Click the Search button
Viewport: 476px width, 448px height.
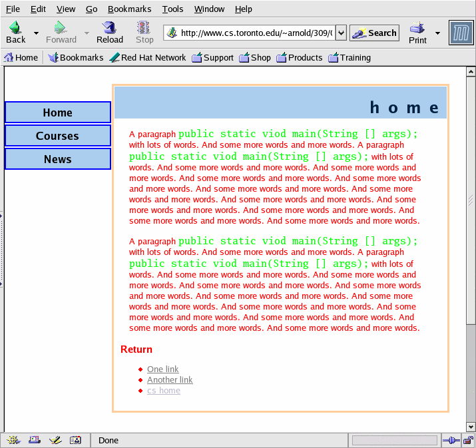tap(374, 33)
